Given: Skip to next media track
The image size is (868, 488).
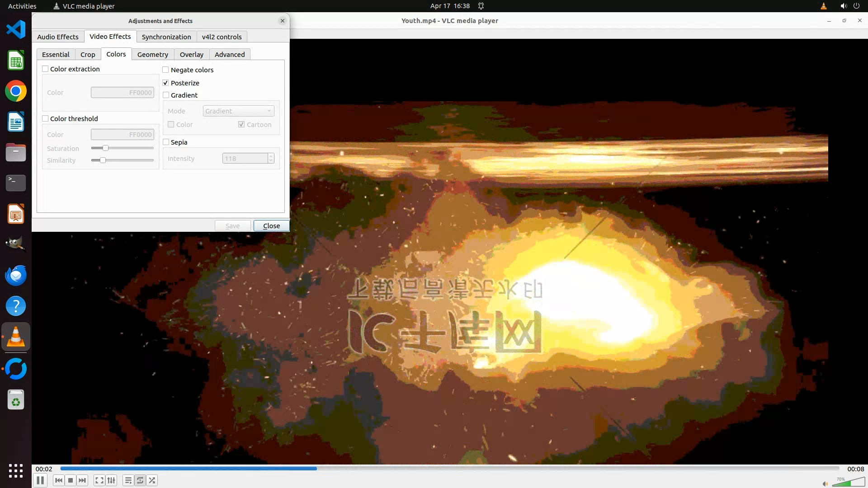Looking at the screenshot, I should 82,480.
